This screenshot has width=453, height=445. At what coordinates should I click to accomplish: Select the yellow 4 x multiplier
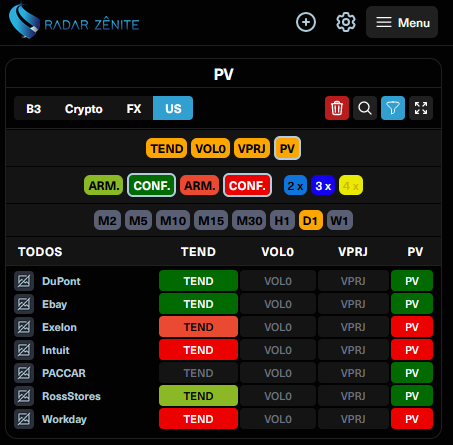tap(351, 185)
